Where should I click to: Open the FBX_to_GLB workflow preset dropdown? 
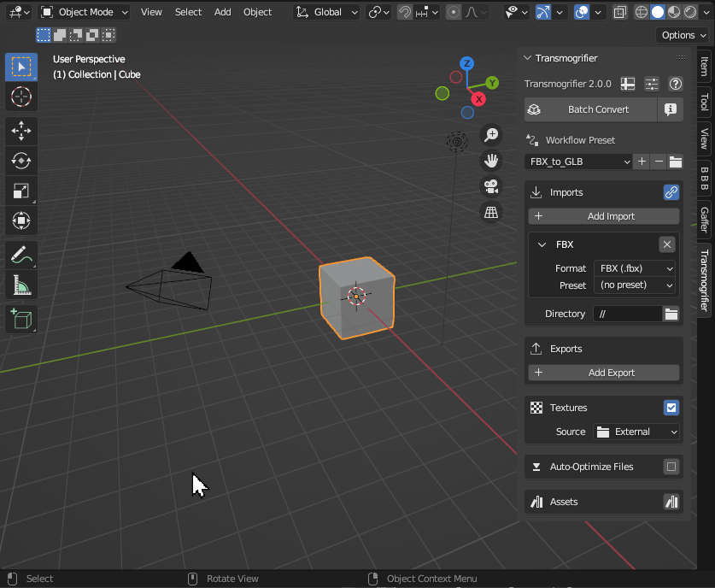click(x=579, y=162)
